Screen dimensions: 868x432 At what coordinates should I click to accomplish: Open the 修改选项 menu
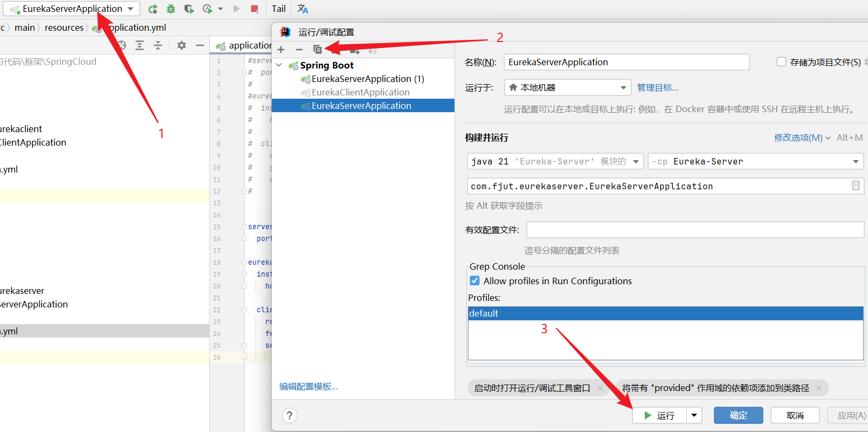(802, 138)
